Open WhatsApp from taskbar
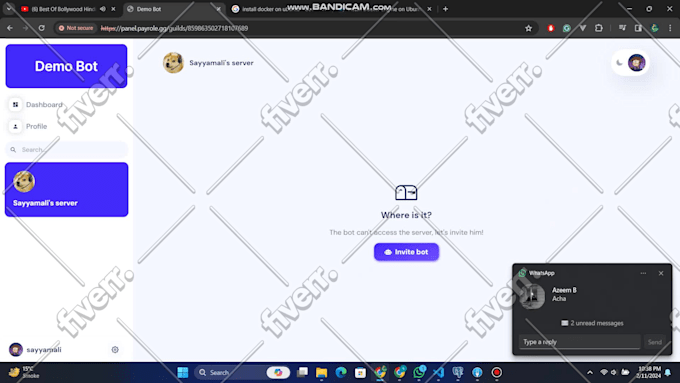This screenshot has width=680, height=383. [x=419, y=373]
